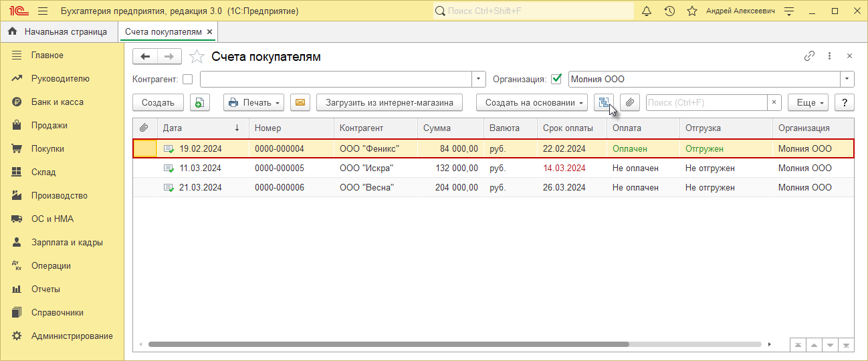868x361 pixels.
Task: Uncheck the Организация filter checkbox
Action: click(x=556, y=80)
